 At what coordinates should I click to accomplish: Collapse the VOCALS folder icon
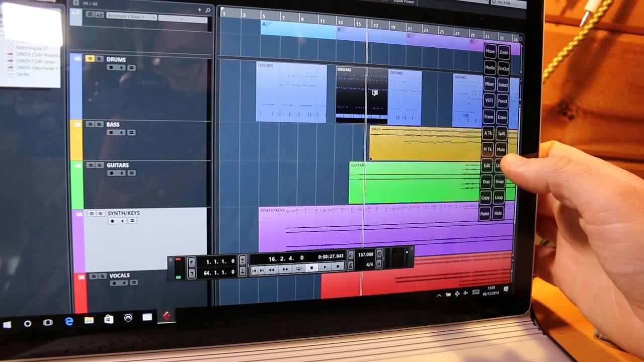coord(80,276)
